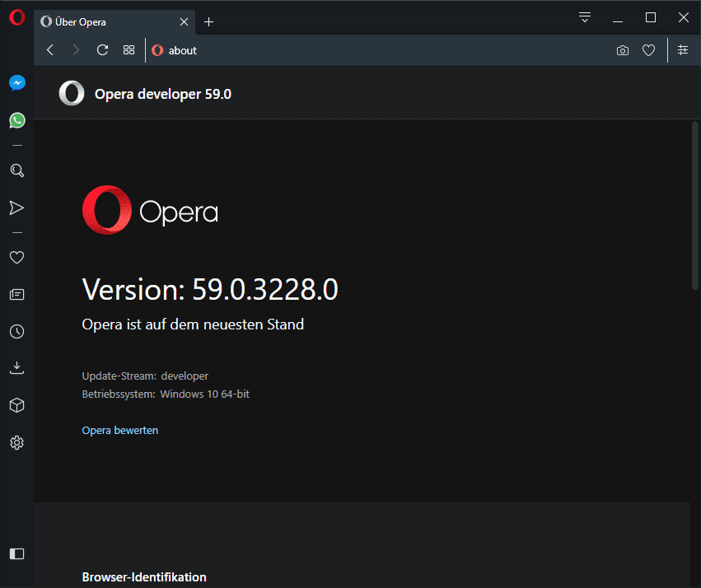
Task: Reload the about page
Action: pos(102,50)
